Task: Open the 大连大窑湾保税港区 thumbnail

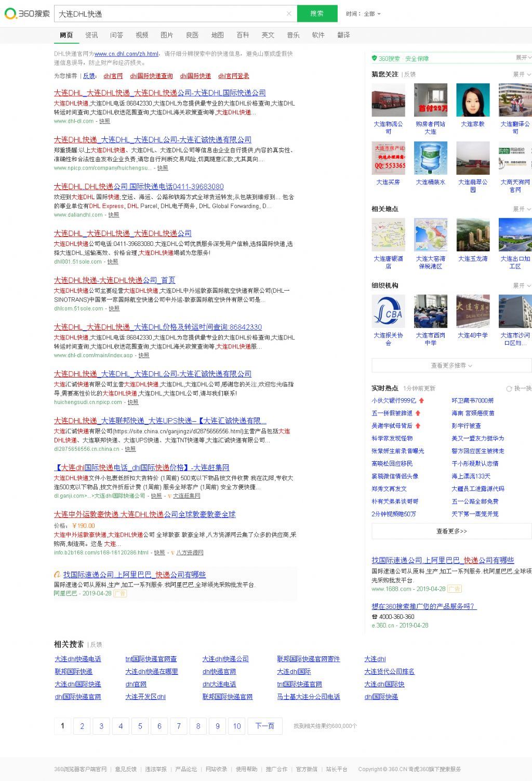Action: pos(431,235)
